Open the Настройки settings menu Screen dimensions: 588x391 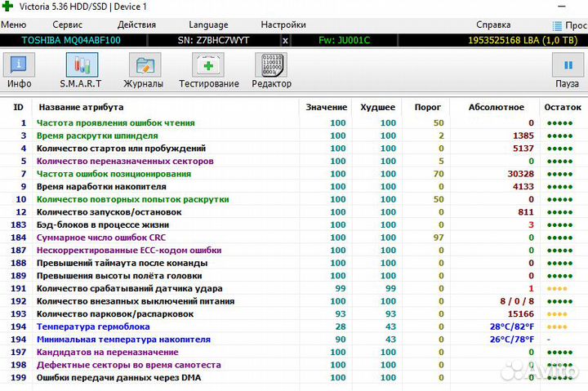[283, 25]
